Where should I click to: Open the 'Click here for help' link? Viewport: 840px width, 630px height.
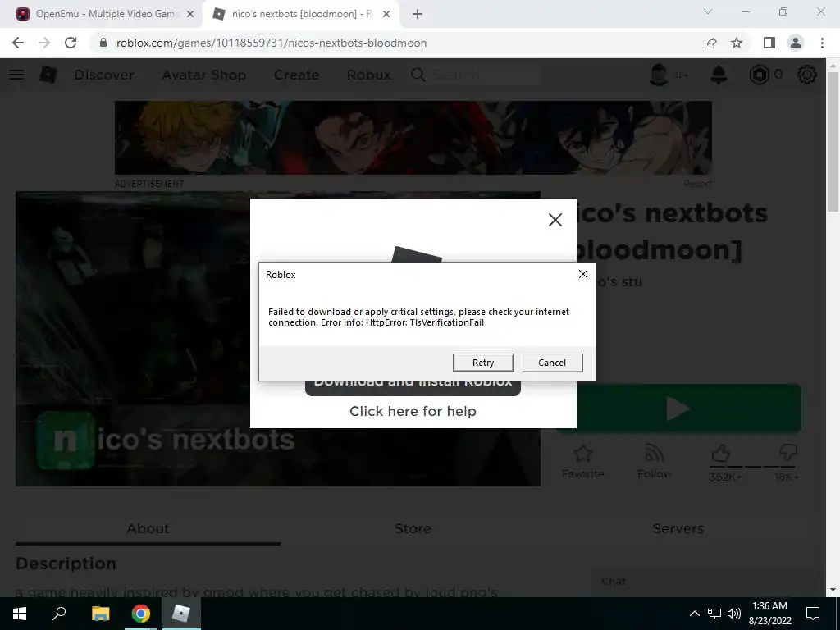413,411
